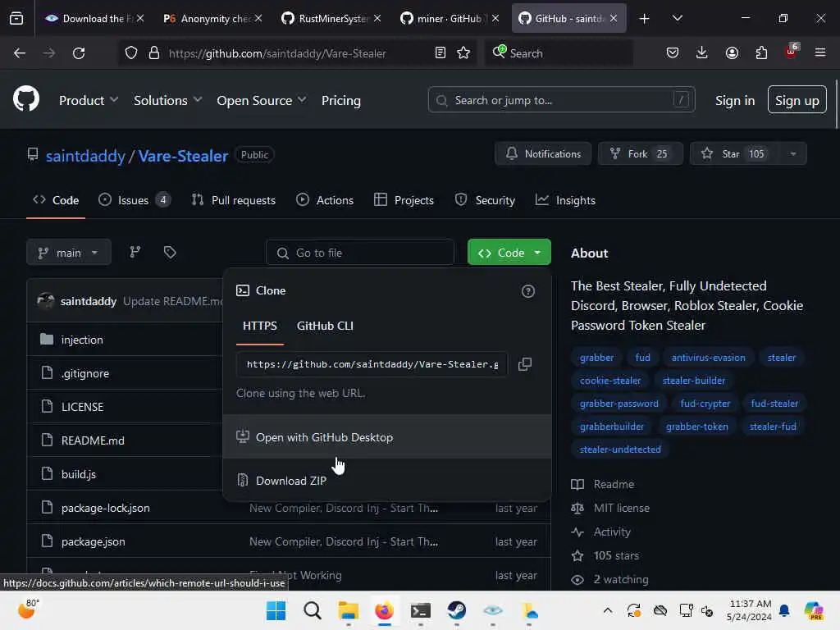Open the Insights tab
840x630 pixels.
pos(565,200)
